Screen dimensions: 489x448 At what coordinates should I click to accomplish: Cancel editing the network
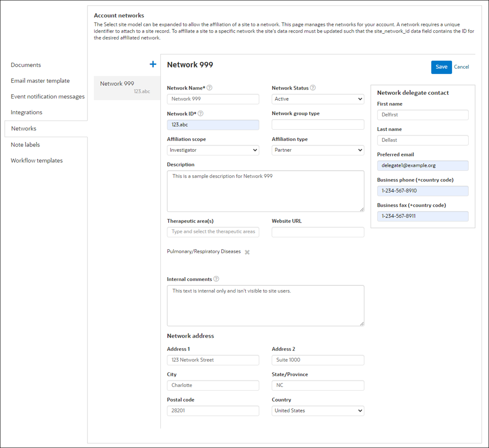[461, 67]
